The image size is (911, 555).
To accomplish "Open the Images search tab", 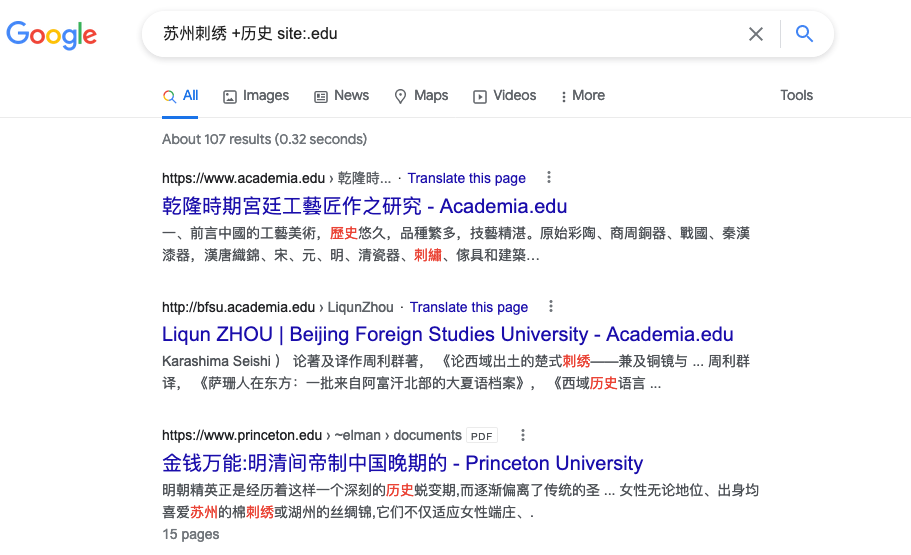I will (256, 96).
